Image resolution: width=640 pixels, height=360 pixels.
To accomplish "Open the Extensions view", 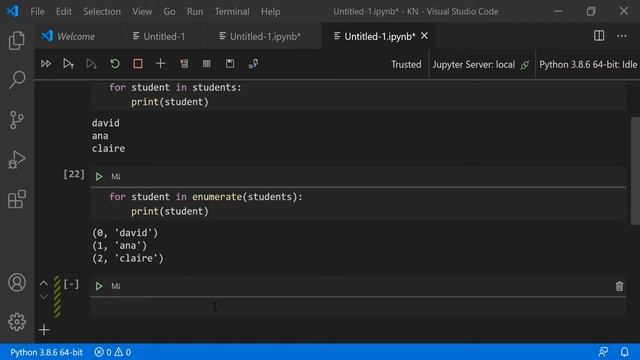I will coord(17,199).
